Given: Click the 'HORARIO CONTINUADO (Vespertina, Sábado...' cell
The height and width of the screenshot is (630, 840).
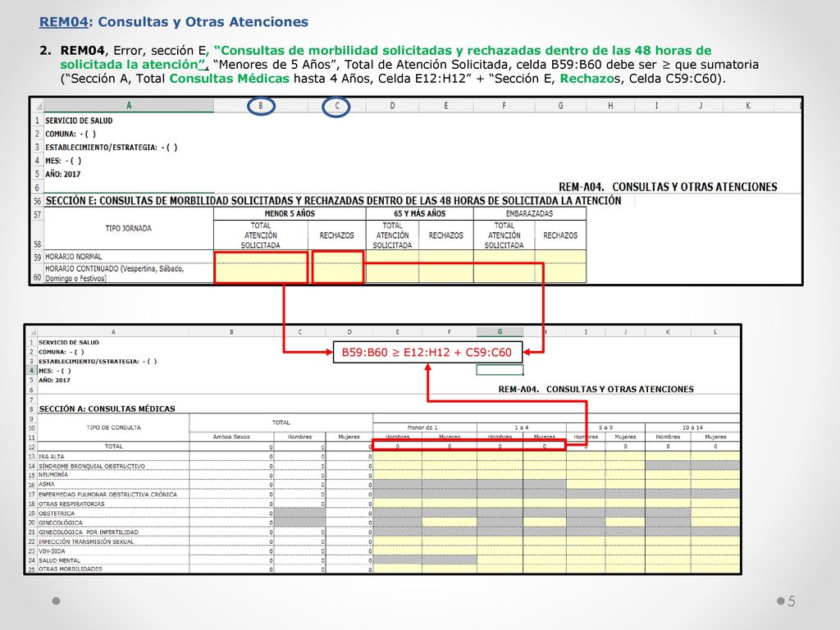Looking at the screenshot, I should click(129, 273).
